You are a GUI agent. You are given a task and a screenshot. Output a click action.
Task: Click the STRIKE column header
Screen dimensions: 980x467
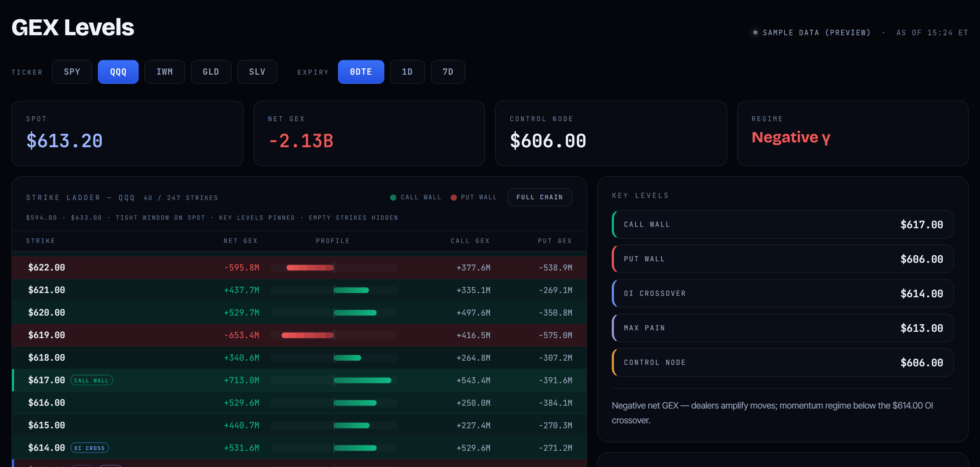point(41,241)
